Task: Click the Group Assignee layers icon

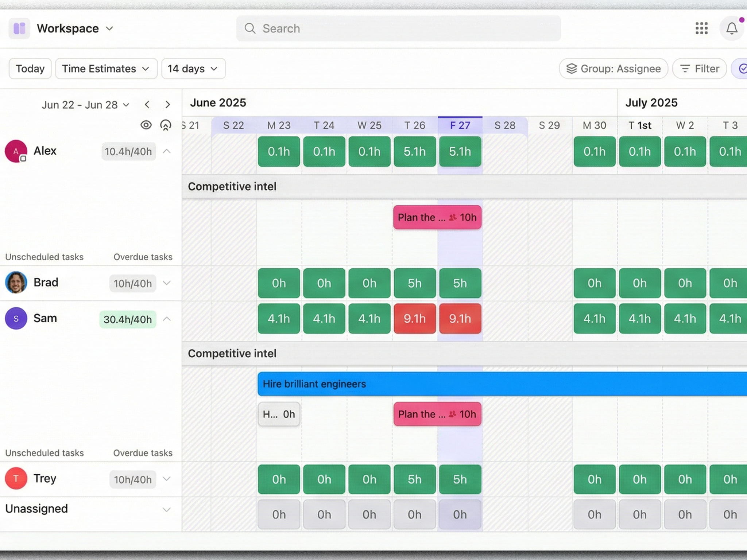Action: [x=572, y=69]
